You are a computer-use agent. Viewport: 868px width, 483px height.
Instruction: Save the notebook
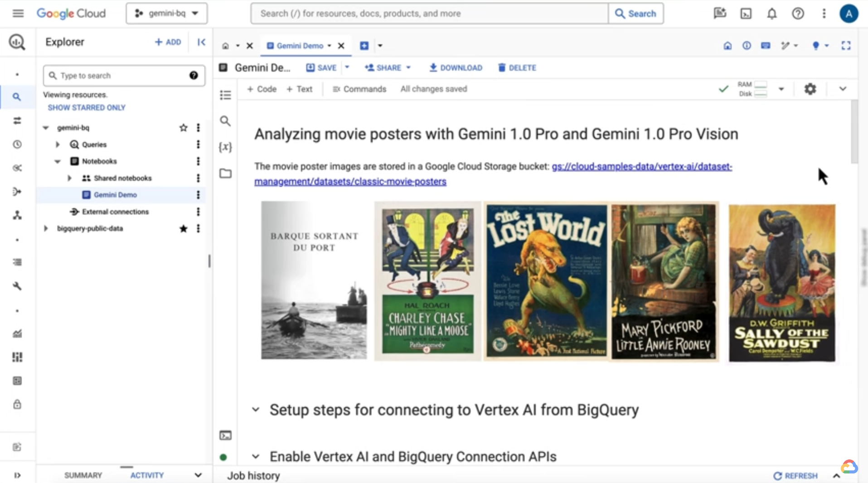click(x=321, y=68)
